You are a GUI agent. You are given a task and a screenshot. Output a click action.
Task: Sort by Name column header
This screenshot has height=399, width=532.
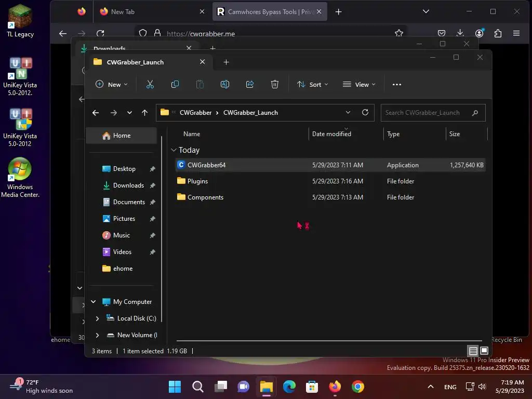coord(192,134)
